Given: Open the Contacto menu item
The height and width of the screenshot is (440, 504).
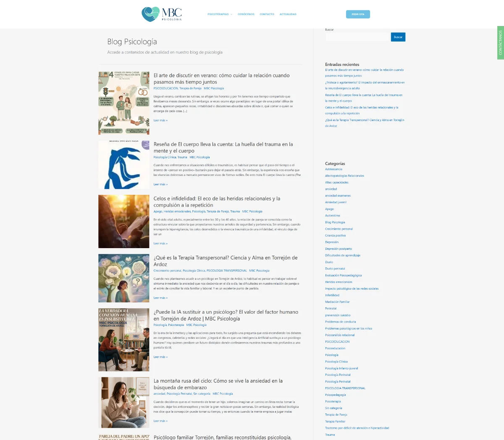Looking at the screenshot, I should pyautogui.click(x=267, y=14).
